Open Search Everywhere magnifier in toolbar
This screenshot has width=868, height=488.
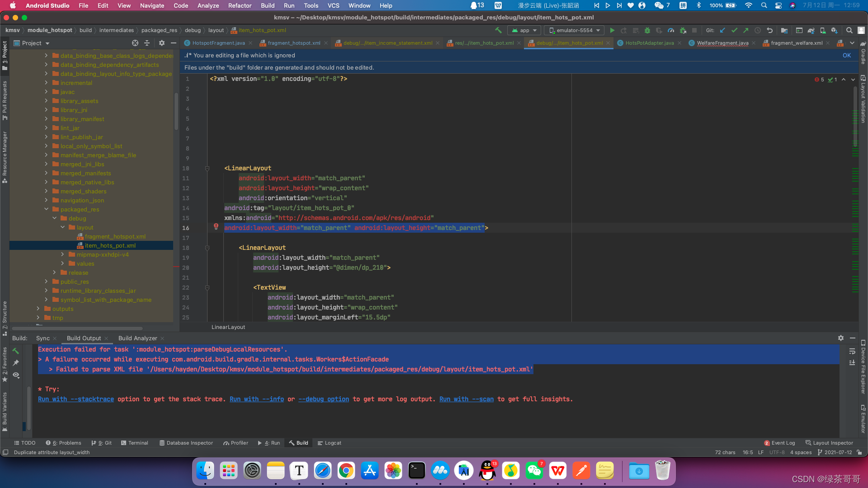click(x=849, y=30)
